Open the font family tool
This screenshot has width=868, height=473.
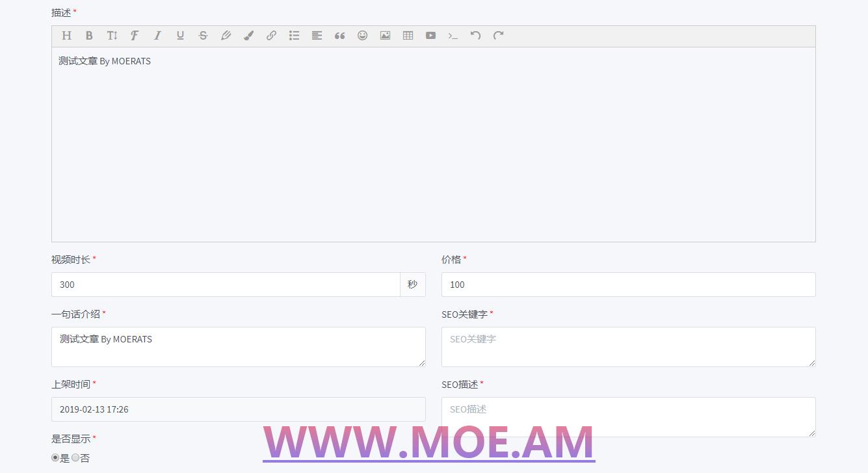[x=135, y=36]
